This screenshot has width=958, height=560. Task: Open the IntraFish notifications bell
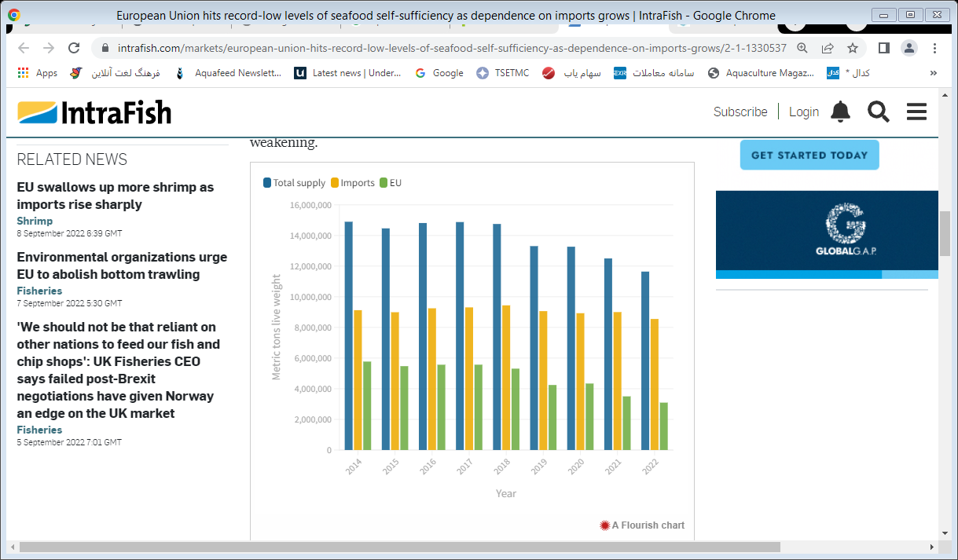tap(840, 112)
